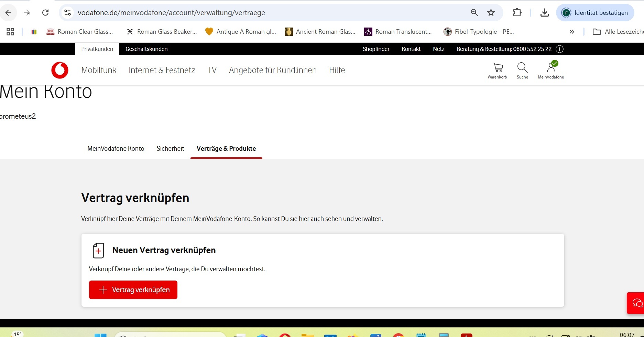Viewport: 644px width, 337px height.
Task: Select the Verträge & Produkte tab
Action: point(226,149)
